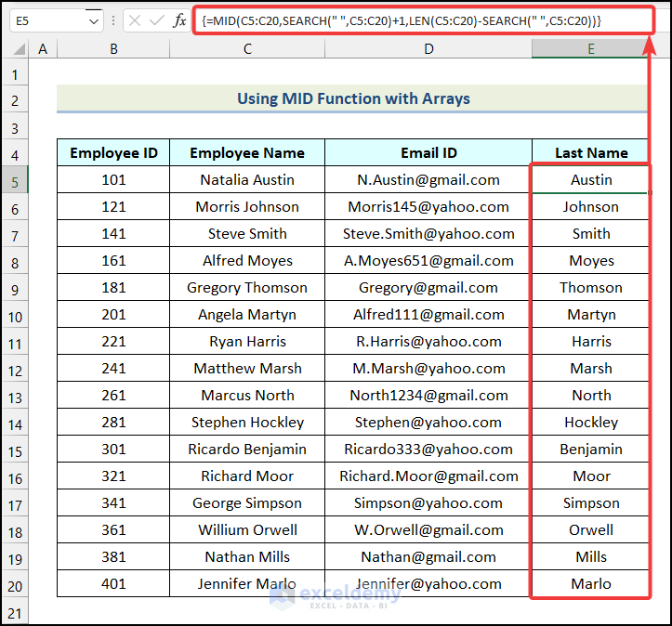This screenshot has width=672, height=626.
Task: Select the 'Alfred Moyes' cell
Action: [x=247, y=261]
